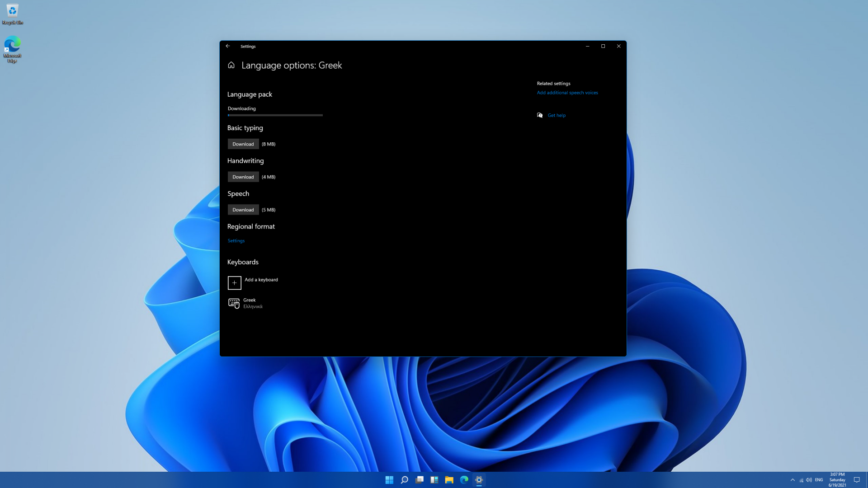This screenshot has height=488, width=868.
Task: Click the back arrow in Settings
Action: tap(228, 46)
